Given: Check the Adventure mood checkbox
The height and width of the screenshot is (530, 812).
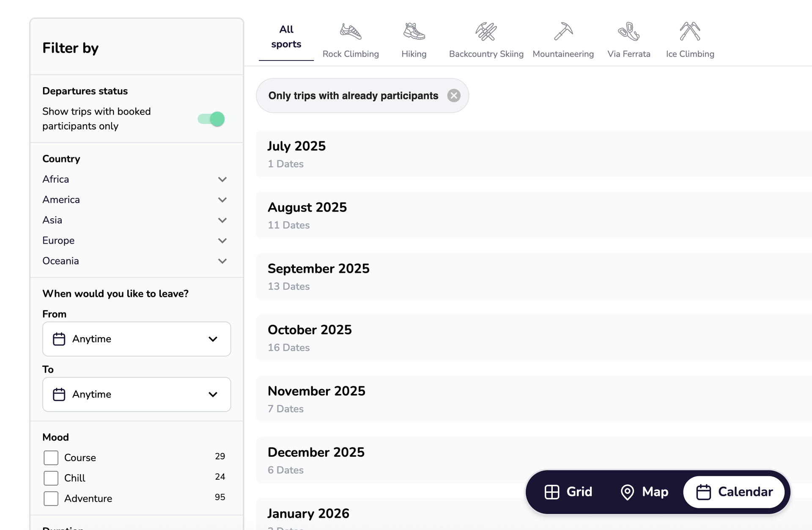Looking at the screenshot, I should 51,498.
